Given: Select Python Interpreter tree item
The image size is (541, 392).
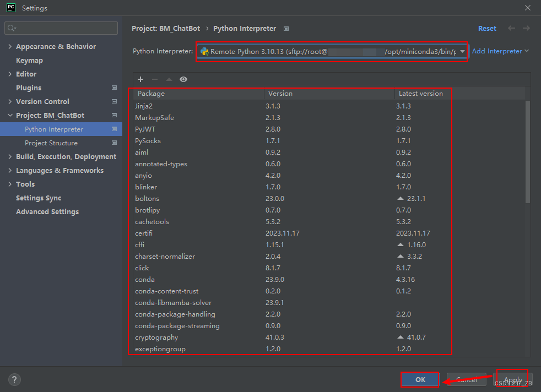Looking at the screenshot, I should (x=61, y=129).
